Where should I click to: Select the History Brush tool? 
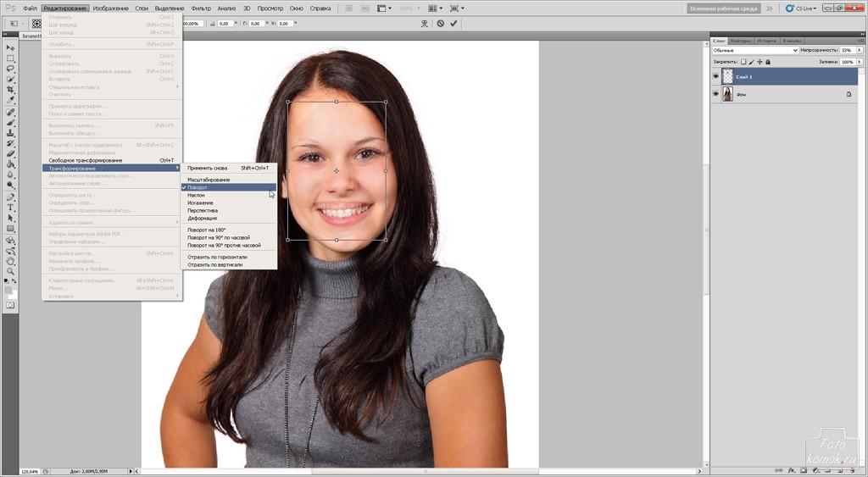click(x=10, y=144)
